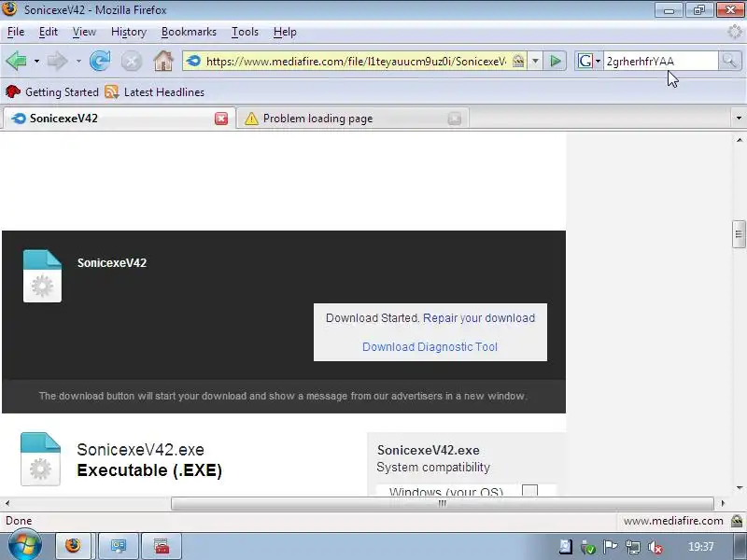Screen dimensions: 747x560
Task: Open the Getting Started bookmark
Action: pyautogui.click(x=52, y=91)
